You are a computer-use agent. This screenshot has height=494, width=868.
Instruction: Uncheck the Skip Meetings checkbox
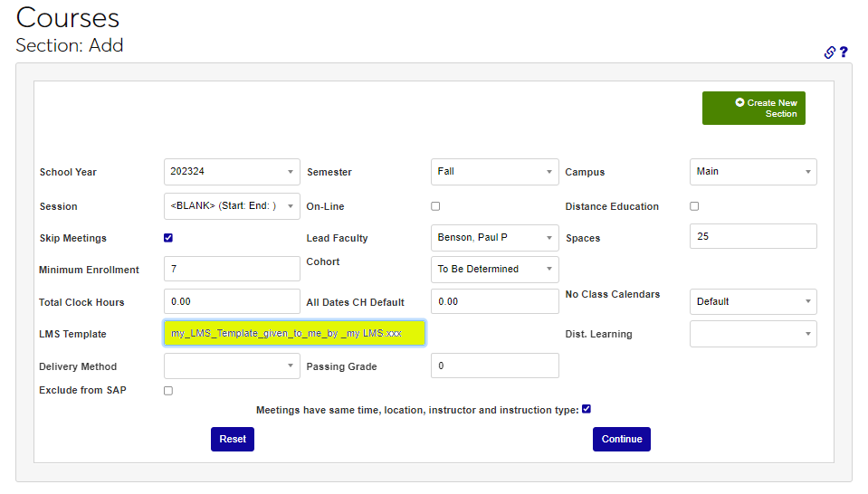pyautogui.click(x=168, y=238)
